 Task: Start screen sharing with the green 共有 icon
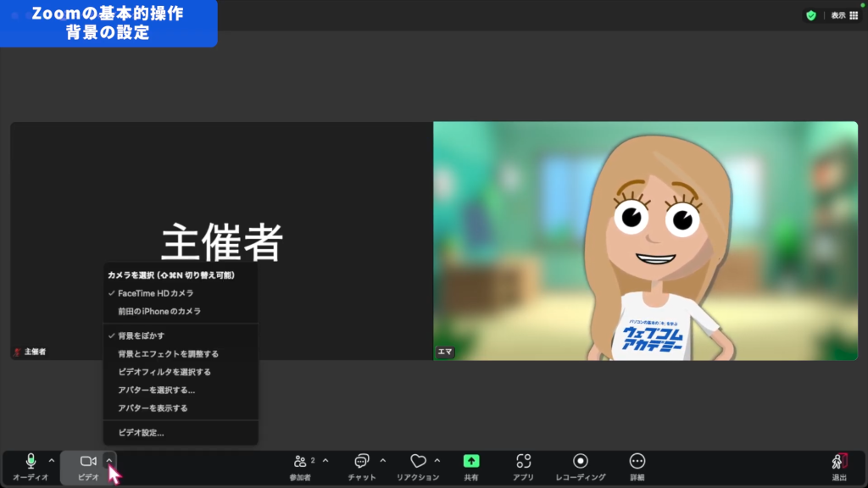[470, 462]
